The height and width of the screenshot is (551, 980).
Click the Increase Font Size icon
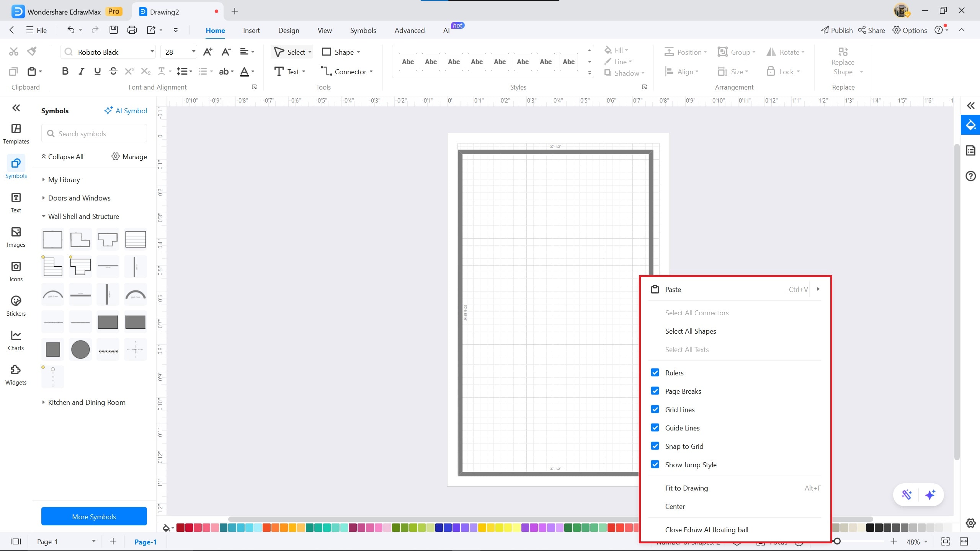click(207, 52)
